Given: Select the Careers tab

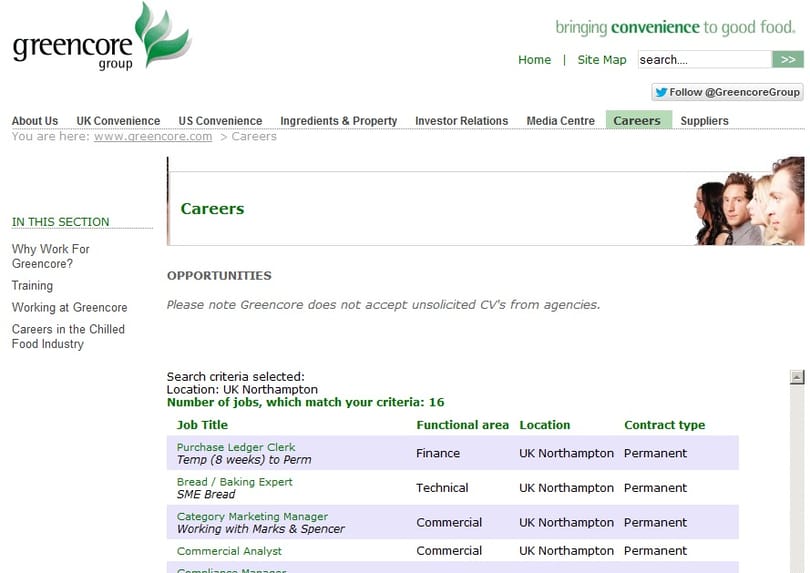Looking at the screenshot, I should click(638, 120).
